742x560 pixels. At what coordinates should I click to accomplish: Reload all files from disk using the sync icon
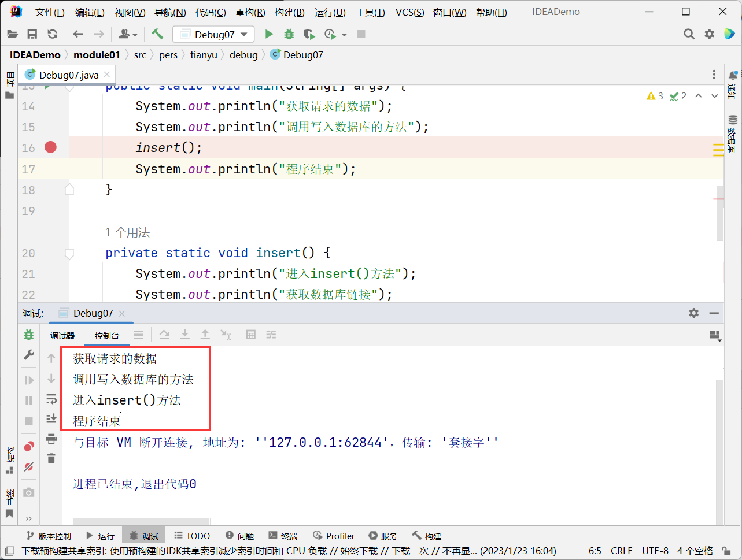tap(53, 34)
